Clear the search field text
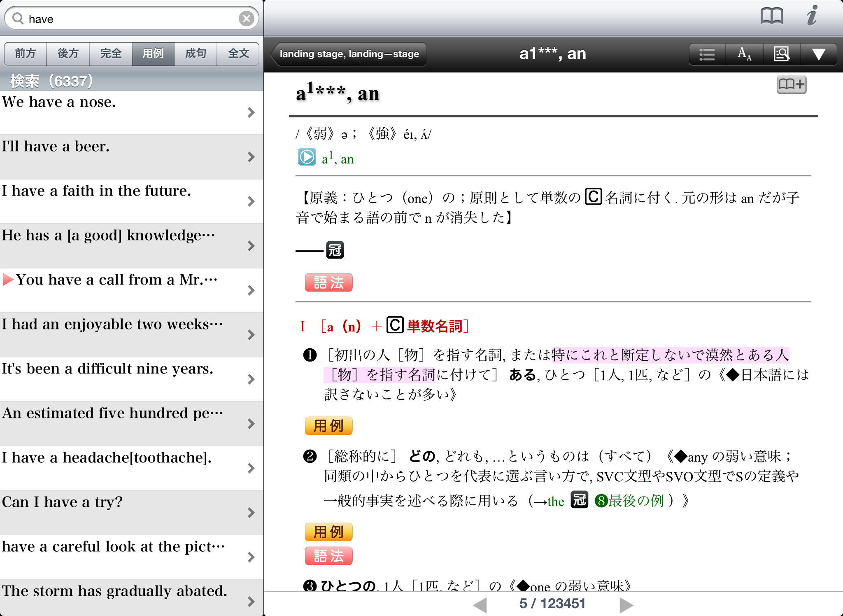The height and width of the screenshot is (616, 843). [x=246, y=19]
